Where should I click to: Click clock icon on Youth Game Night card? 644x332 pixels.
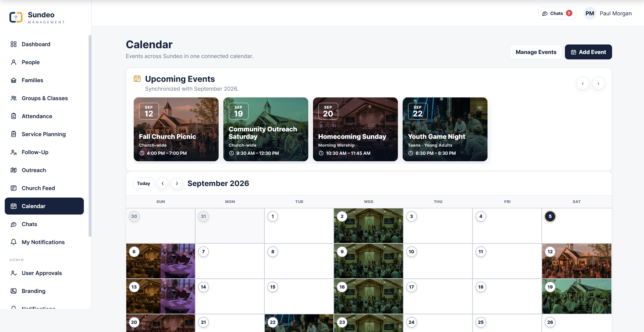[411, 153]
